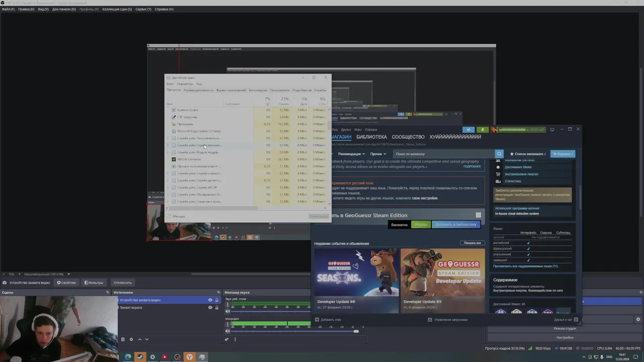Pop out the Сцены dock panel
Viewport: 644px width, 362px height.
(x=107, y=292)
